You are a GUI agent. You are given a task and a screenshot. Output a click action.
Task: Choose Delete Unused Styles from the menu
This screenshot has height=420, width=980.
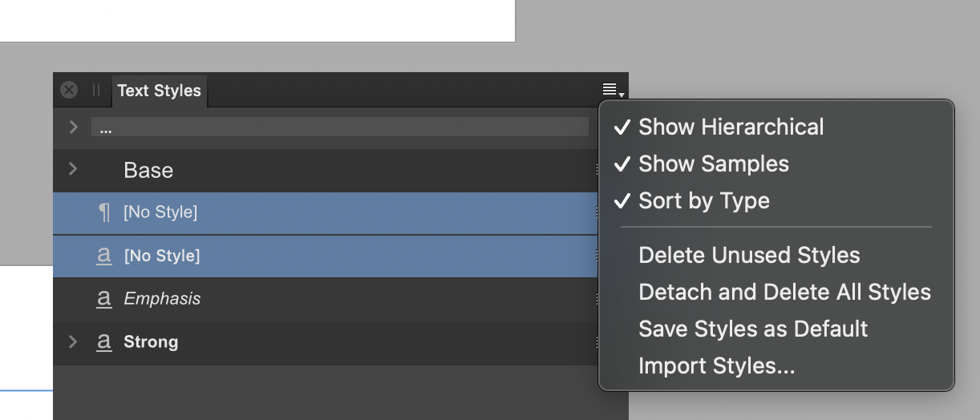point(749,255)
